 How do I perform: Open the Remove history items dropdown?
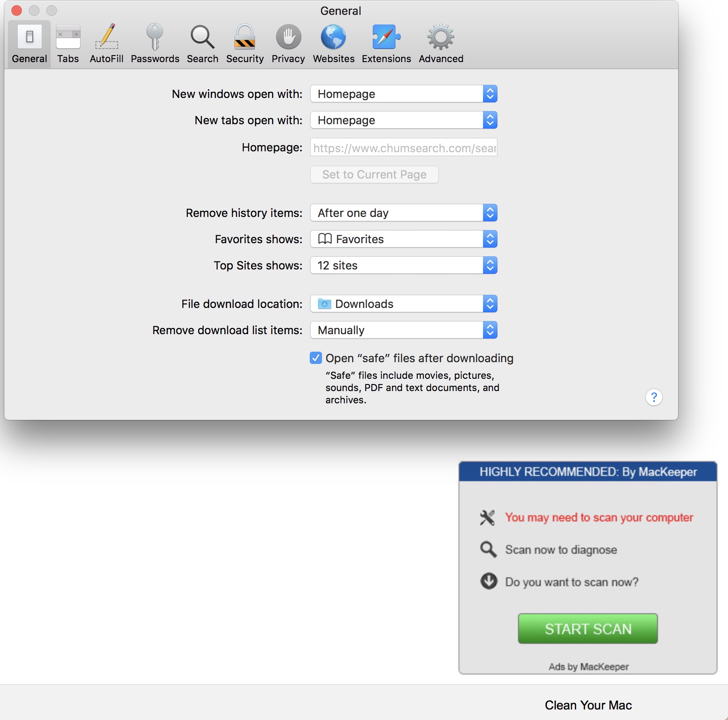tap(404, 213)
